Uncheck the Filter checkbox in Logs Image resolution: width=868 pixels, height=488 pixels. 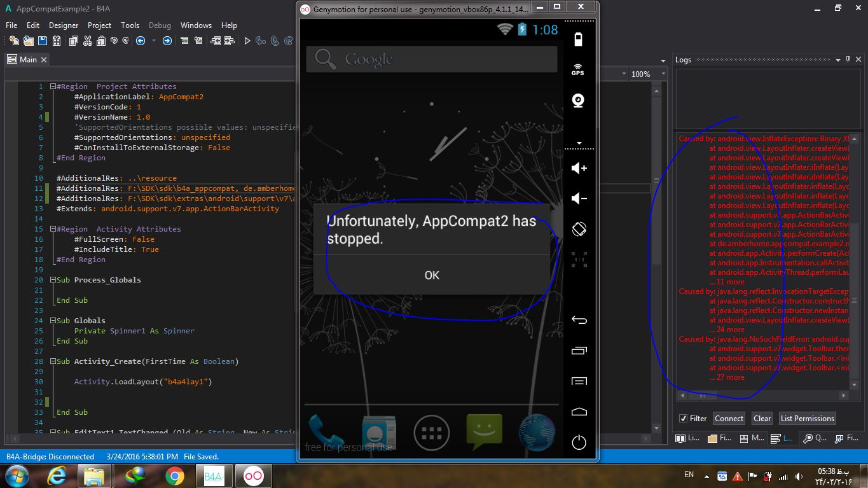[x=683, y=419]
